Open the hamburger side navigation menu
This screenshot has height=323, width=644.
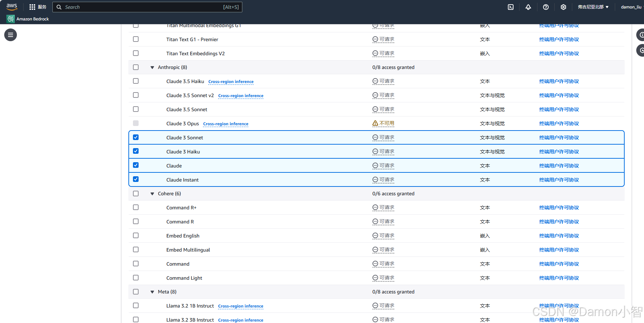pos(11,35)
